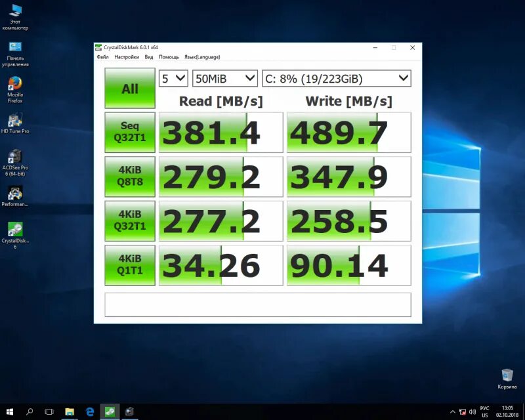
Task: Open the 'Корзина' recycle bin icon
Action: click(x=507, y=379)
